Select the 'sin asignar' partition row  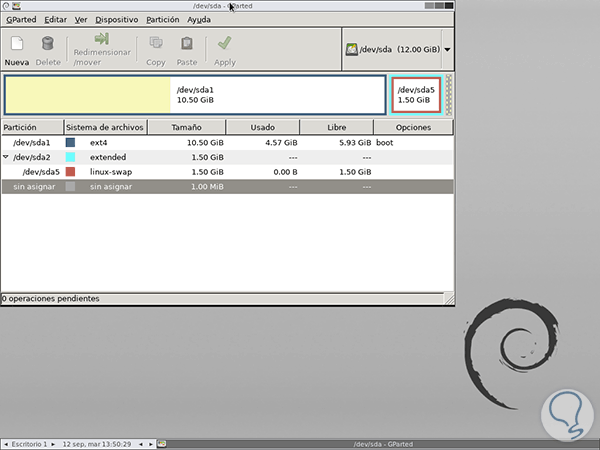click(227, 186)
